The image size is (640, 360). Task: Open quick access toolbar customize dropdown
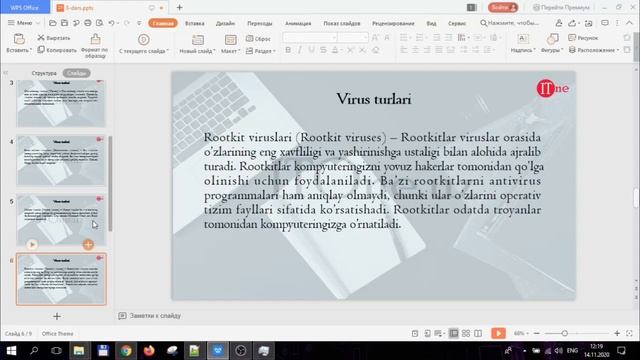click(139, 23)
